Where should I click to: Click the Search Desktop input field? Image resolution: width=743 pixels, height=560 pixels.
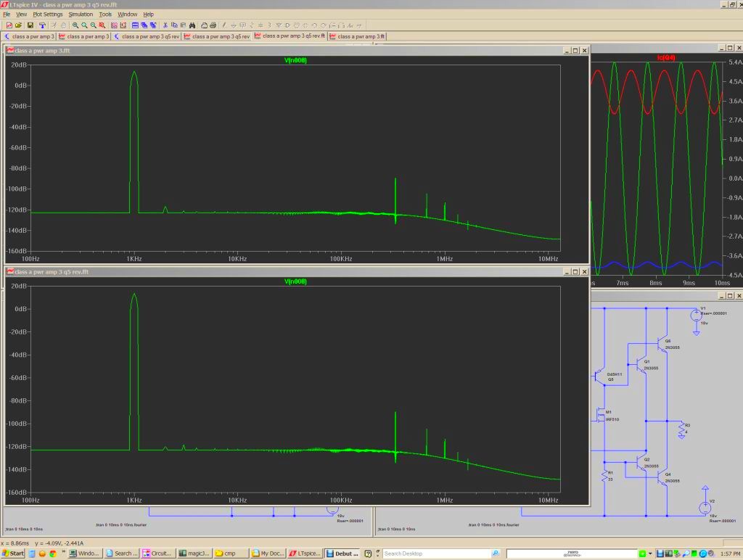tap(436, 553)
